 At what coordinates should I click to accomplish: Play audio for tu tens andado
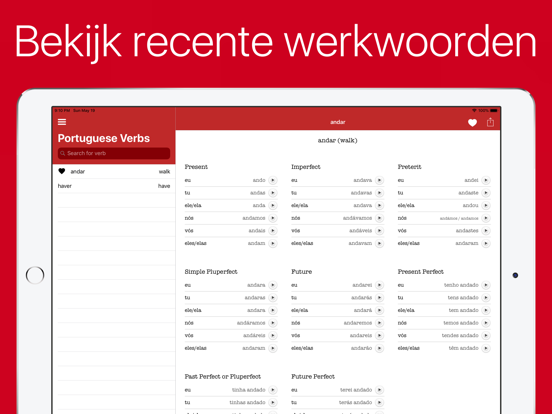pyautogui.click(x=486, y=298)
